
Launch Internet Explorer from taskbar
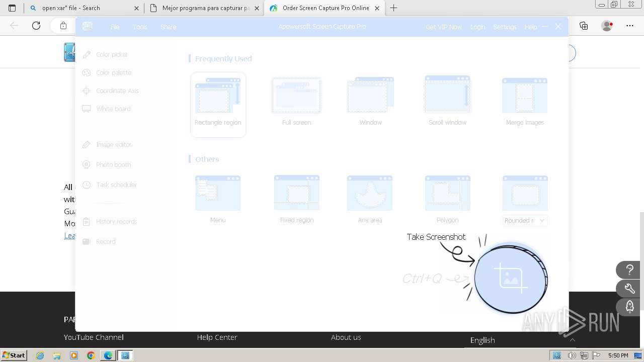[x=40, y=355]
